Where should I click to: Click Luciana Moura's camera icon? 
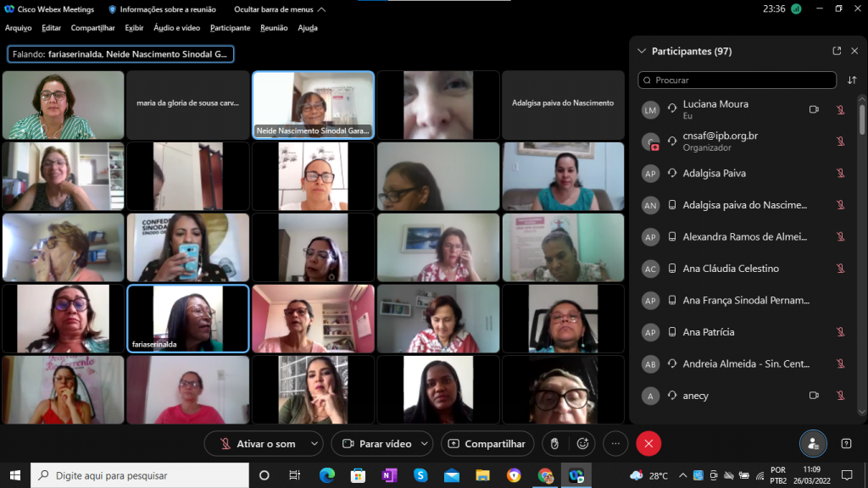point(814,109)
